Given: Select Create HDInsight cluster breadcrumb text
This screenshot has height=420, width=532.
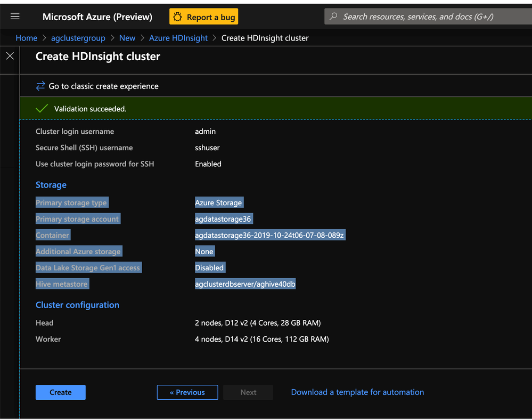Looking at the screenshot, I should 265,38.
